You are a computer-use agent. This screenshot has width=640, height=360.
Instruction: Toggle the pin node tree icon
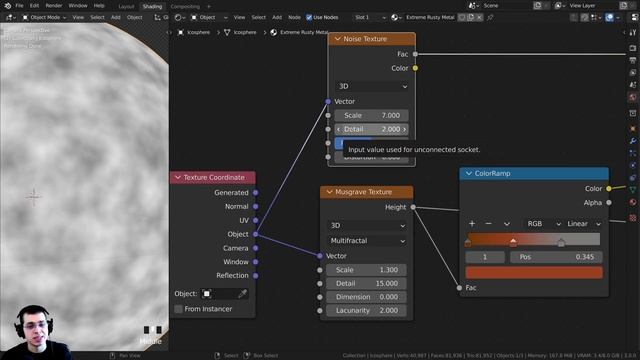tap(490, 18)
